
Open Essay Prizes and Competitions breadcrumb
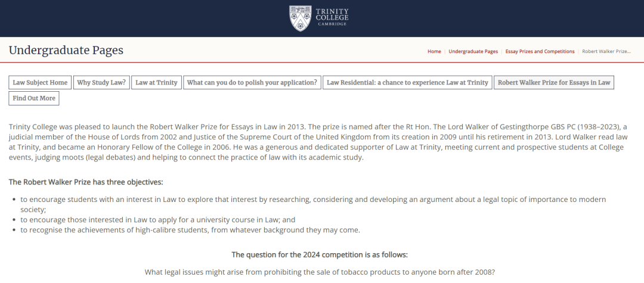click(540, 51)
